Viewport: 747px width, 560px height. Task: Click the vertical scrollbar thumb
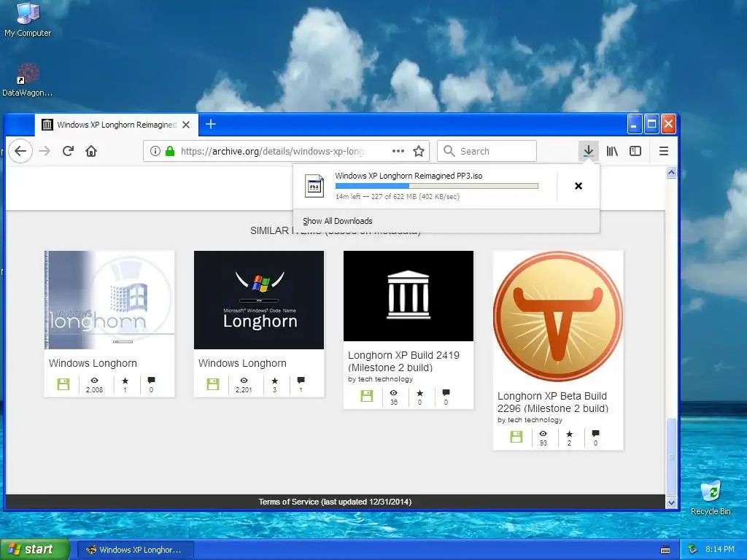click(671, 457)
